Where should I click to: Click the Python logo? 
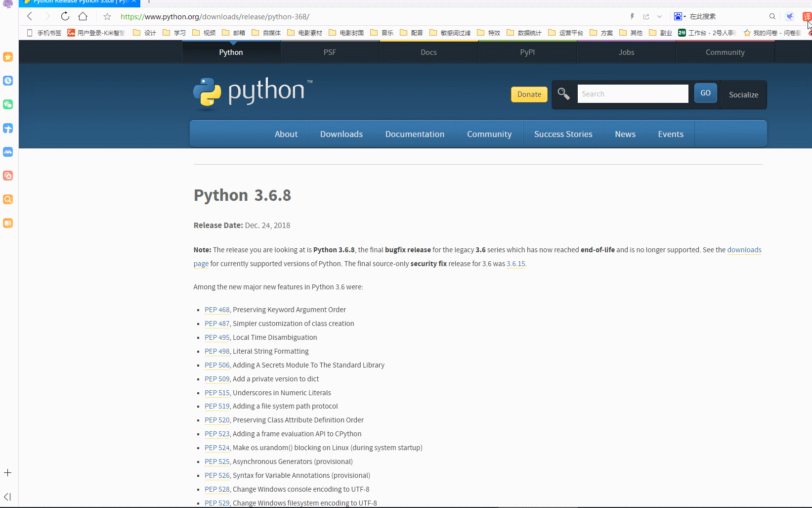pos(253,92)
